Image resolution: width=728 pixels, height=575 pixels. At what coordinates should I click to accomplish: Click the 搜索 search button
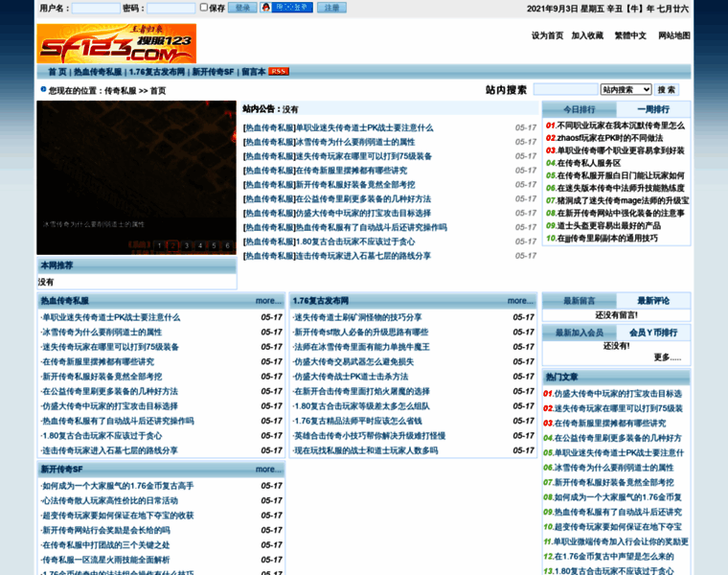[x=667, y=89]
